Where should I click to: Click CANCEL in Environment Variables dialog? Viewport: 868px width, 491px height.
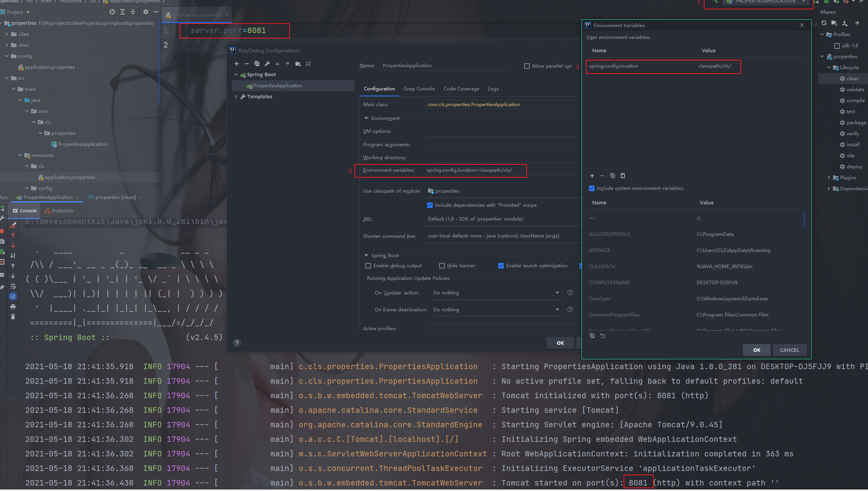click(x=789, y=350)
